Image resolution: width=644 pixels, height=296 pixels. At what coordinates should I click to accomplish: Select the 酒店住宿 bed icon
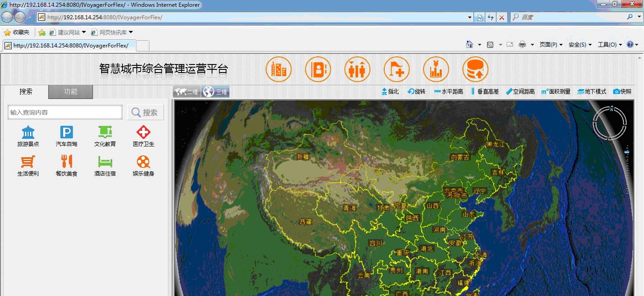[105, 161]
